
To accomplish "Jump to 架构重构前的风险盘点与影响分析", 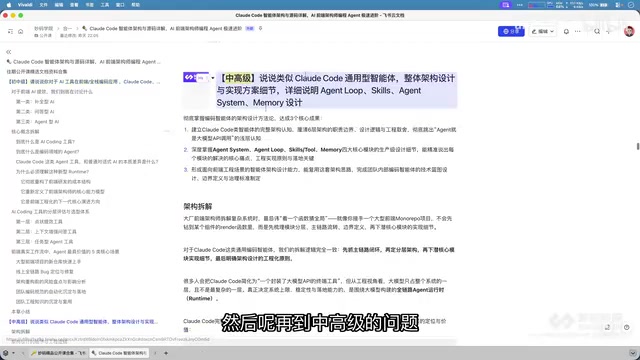I will coord(51,282).
